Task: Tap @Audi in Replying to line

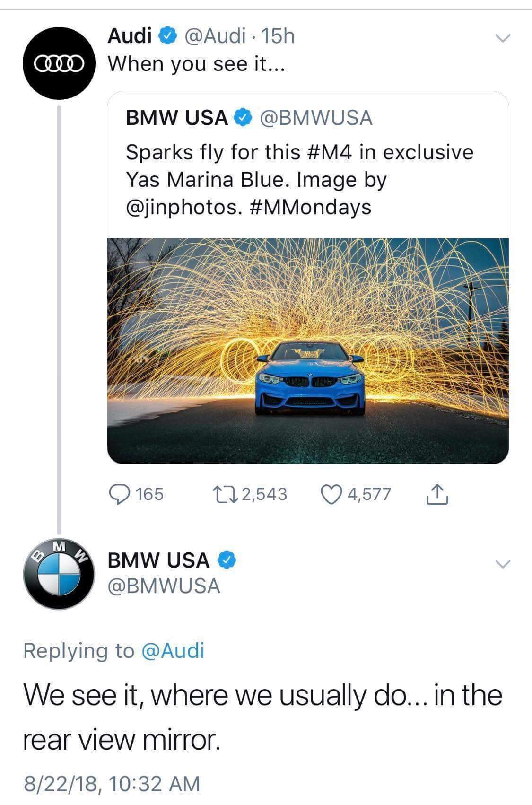Action: (173, 650)
